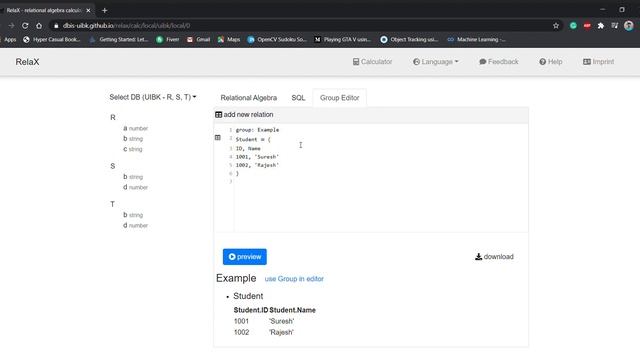This screenshot has width=640, height=360.
Task: Open the Maps bookmark
Action: (229, 40)
